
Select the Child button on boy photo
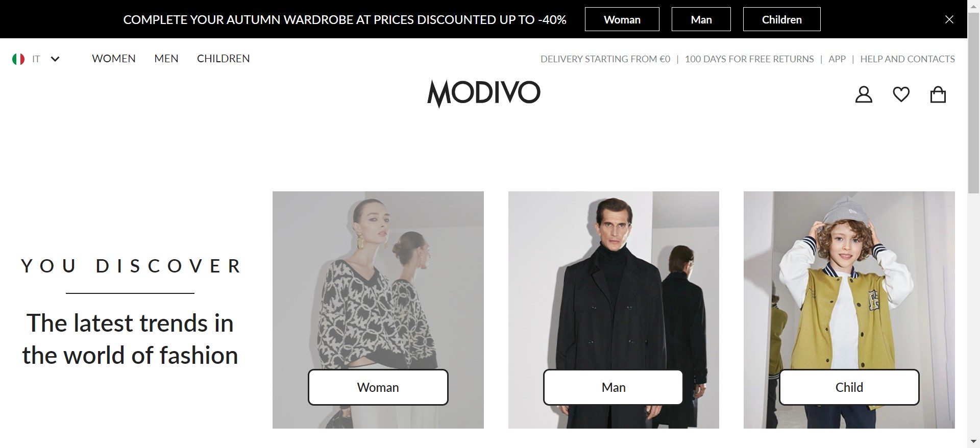[849, 387]
